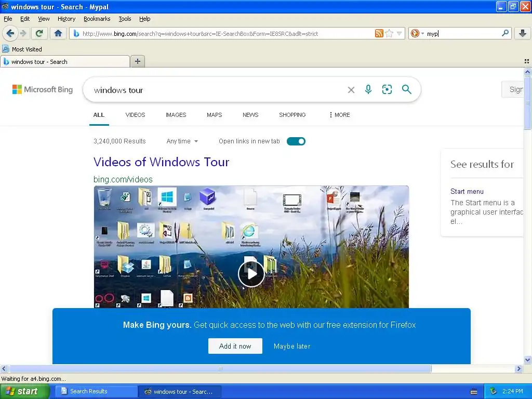The width and height of the screenshot is (532, 399).
Task: Open the Tools menu
Action: coord(125,19)
